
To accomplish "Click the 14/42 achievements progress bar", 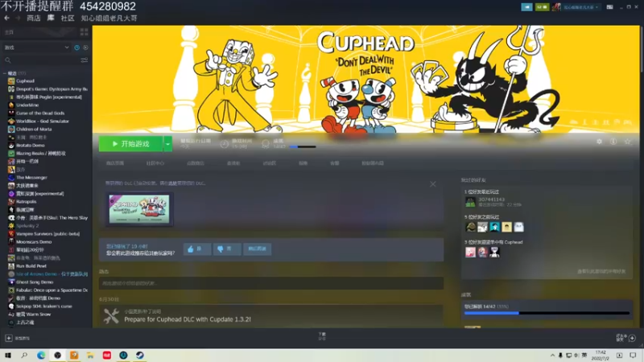I will tap(547, 313).
